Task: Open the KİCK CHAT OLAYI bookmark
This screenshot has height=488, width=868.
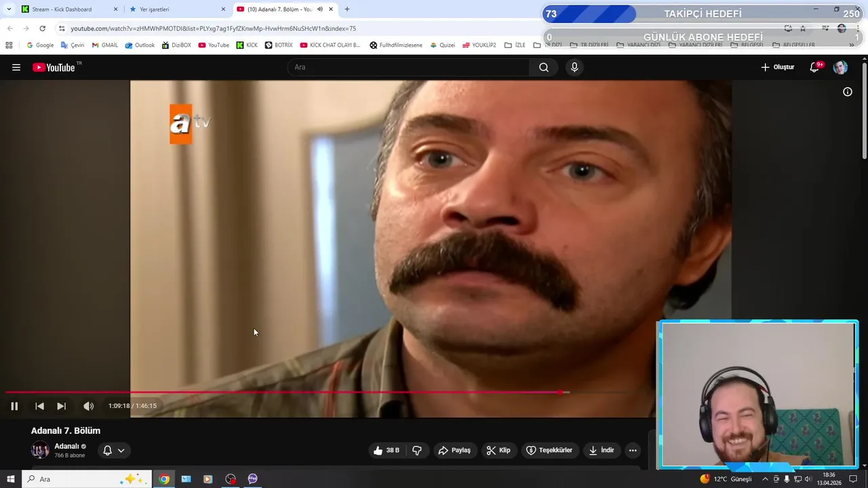Action: coord(330,45)
